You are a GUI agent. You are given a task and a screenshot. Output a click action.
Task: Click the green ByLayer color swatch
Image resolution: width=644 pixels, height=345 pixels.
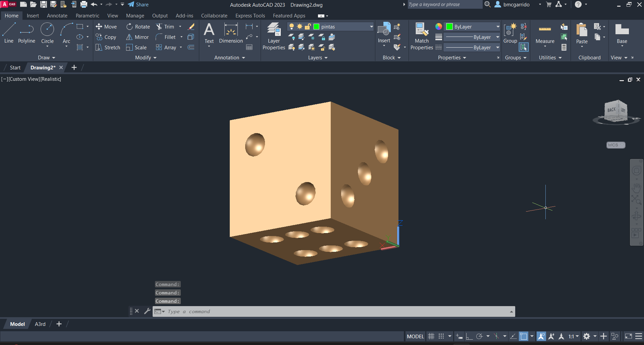pos(449,26)
